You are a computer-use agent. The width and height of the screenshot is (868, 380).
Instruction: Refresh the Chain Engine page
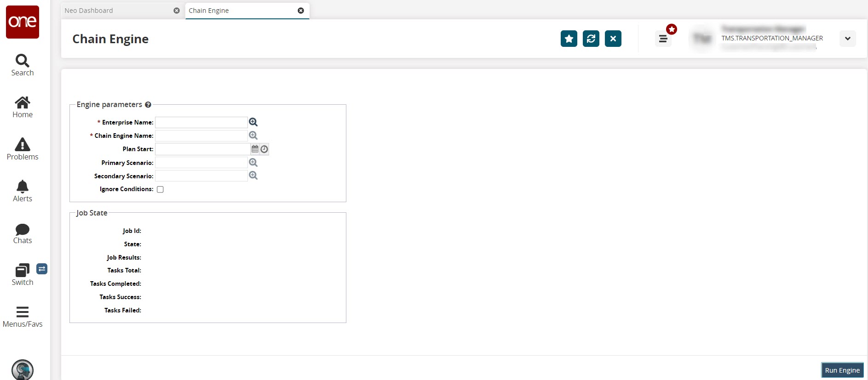(x=591, y=39)
